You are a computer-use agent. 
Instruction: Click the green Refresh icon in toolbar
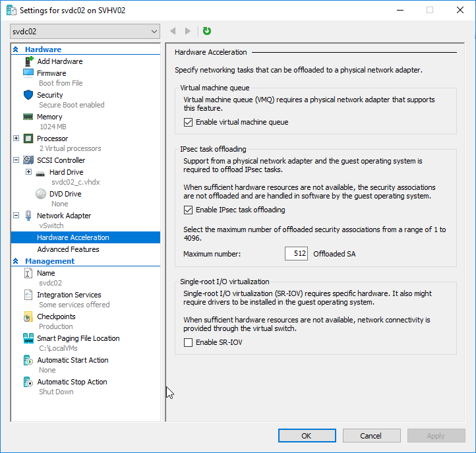[207, 31]
